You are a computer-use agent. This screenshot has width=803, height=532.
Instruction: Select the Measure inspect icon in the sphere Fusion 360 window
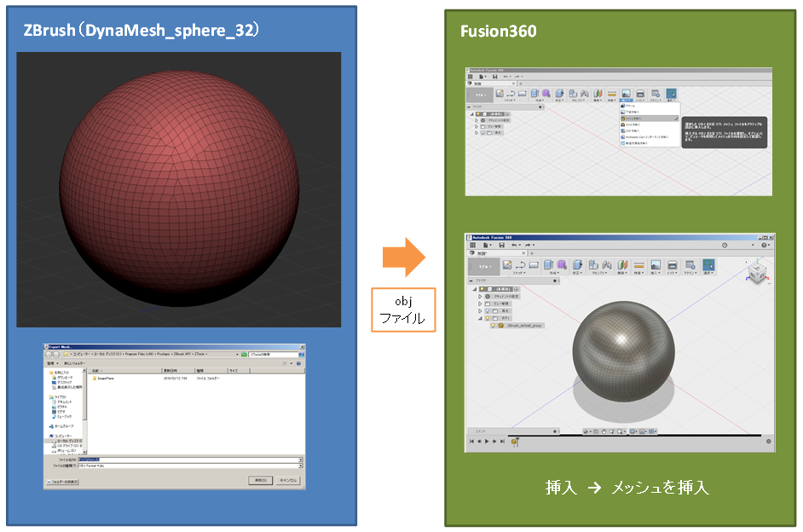[x=638, y=264]
